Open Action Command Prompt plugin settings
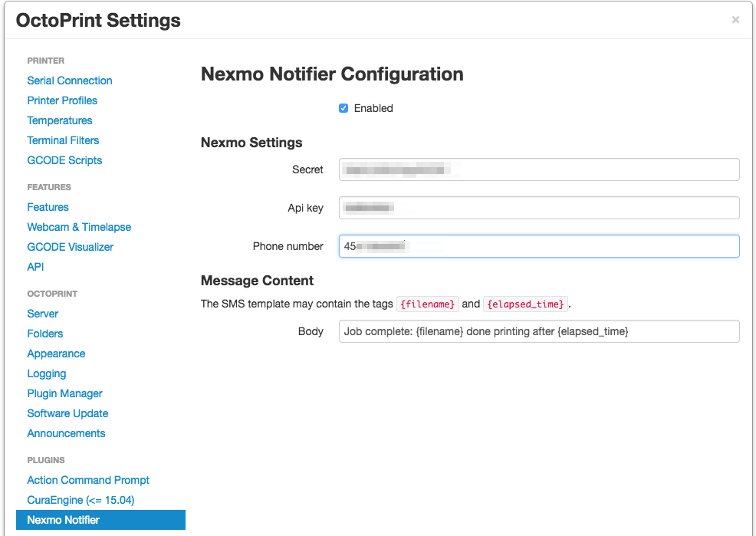The width and height of the screenshot is (756, 536). tap(88, 480)
